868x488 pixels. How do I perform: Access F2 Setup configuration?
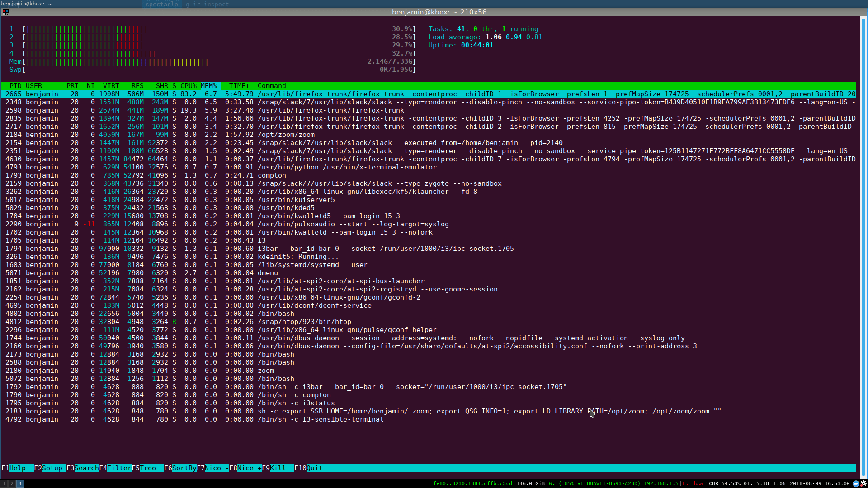tap(51, 468)
